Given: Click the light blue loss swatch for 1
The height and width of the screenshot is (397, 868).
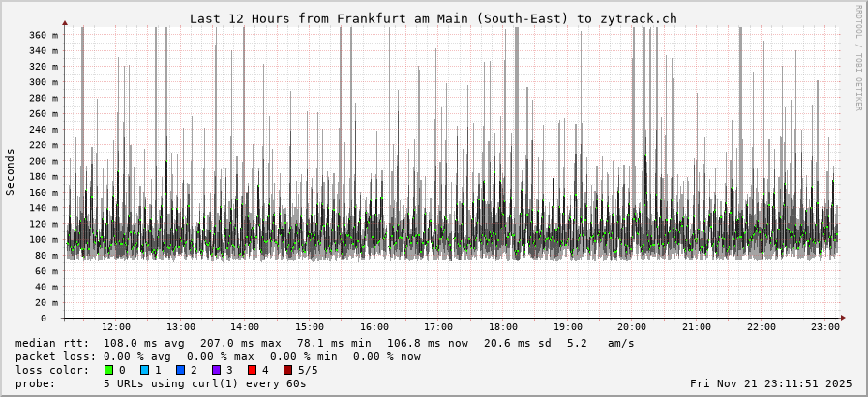Looking at the screenshot, I should [144, 370].
